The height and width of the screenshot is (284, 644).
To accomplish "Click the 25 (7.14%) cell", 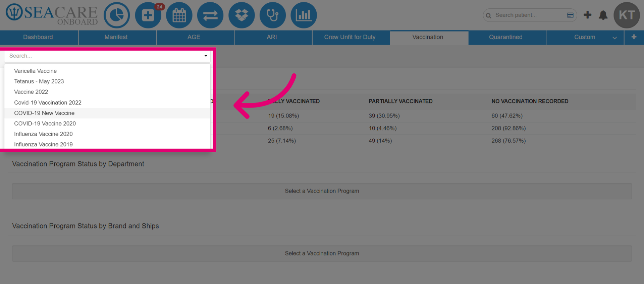I will click(282, 141).
